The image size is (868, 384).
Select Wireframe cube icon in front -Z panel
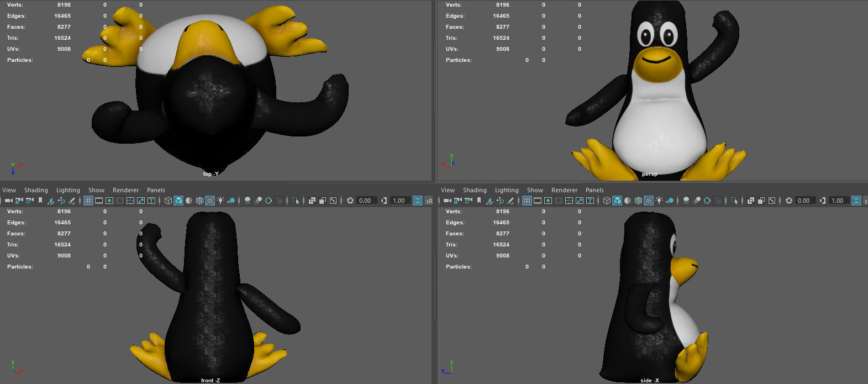(x=168, y=201)
